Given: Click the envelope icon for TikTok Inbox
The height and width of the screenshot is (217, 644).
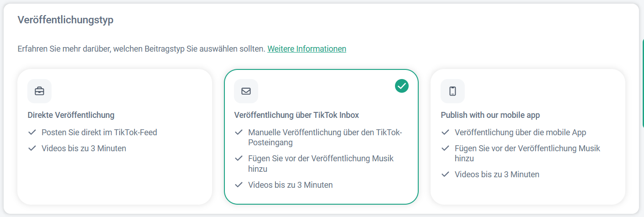Looking at the screenshot, I should pos(246,91).
